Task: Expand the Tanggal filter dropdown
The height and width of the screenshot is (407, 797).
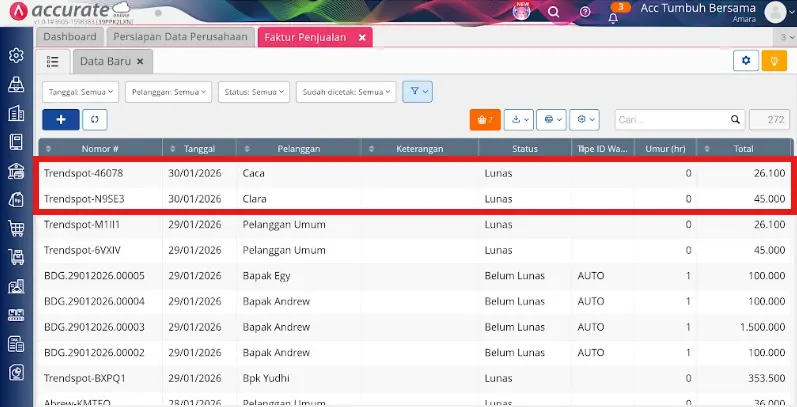Action: click(x=80, y=92)
